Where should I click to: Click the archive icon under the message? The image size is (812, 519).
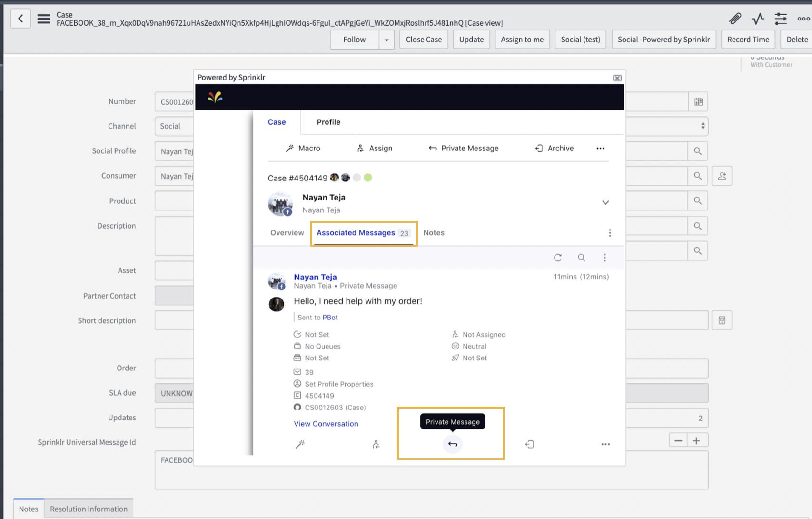pyautogui.click(x=529, y=444)
